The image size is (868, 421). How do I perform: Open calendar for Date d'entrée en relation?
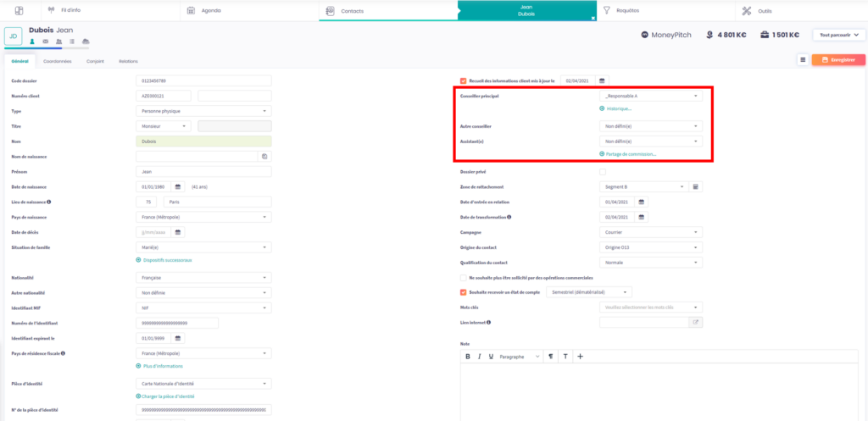click(x=642, y=202)
